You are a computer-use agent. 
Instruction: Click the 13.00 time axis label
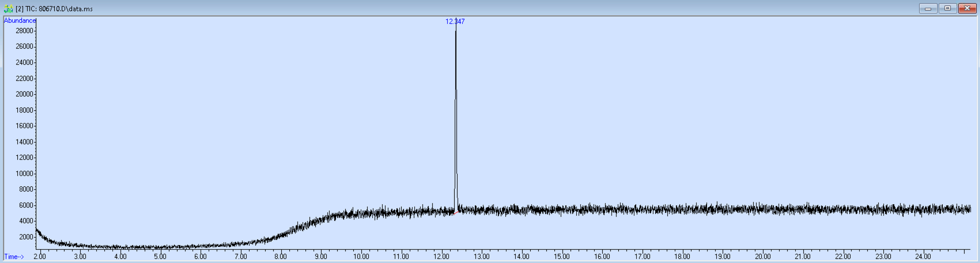pos(481,256)
